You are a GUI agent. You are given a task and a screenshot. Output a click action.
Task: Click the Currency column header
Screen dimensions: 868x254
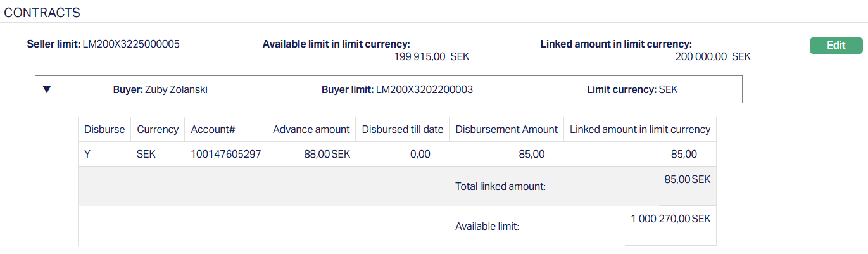pyautogui.click(x=158, y=129)
